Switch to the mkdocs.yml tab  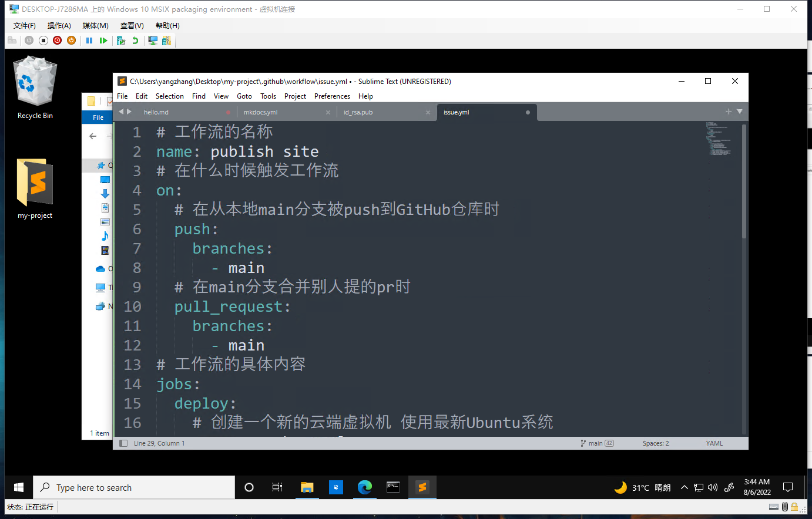point(261,112)
